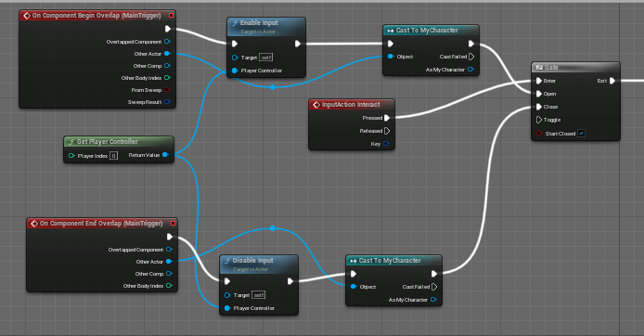Click the Other Actor pin on Begin Overlap node

coord(167,54)
